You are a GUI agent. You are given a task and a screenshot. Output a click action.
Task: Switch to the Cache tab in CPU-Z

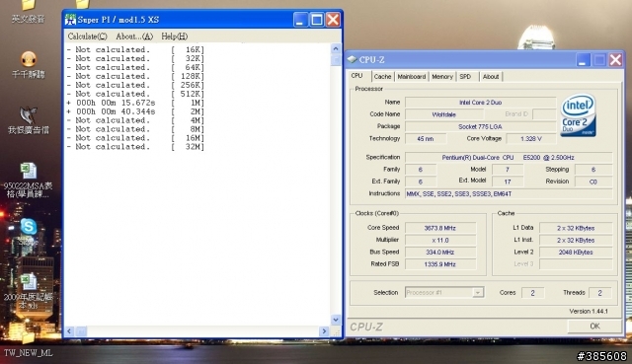point(382,77)
